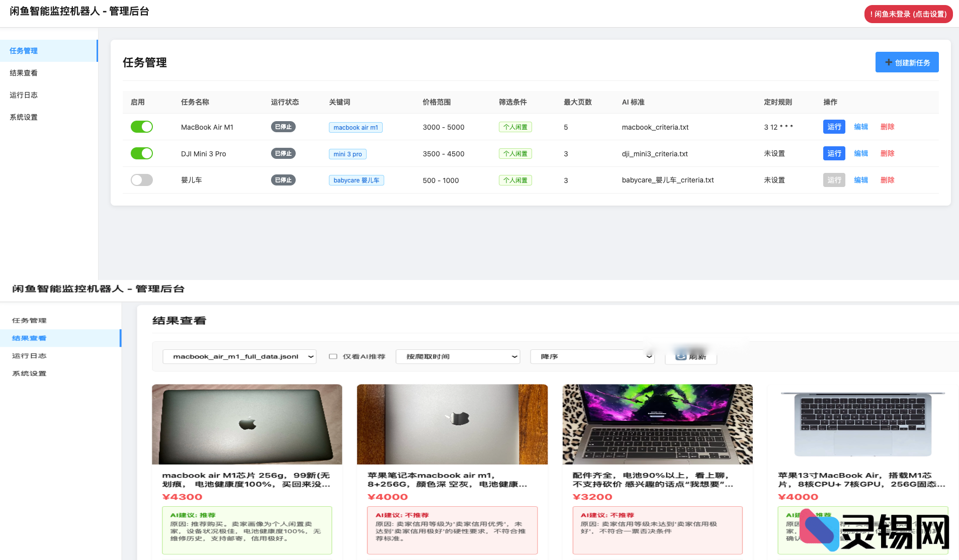Select 系统设置 in the sidebar
This screenshot has height=560, width=959.
click(23, 117)
